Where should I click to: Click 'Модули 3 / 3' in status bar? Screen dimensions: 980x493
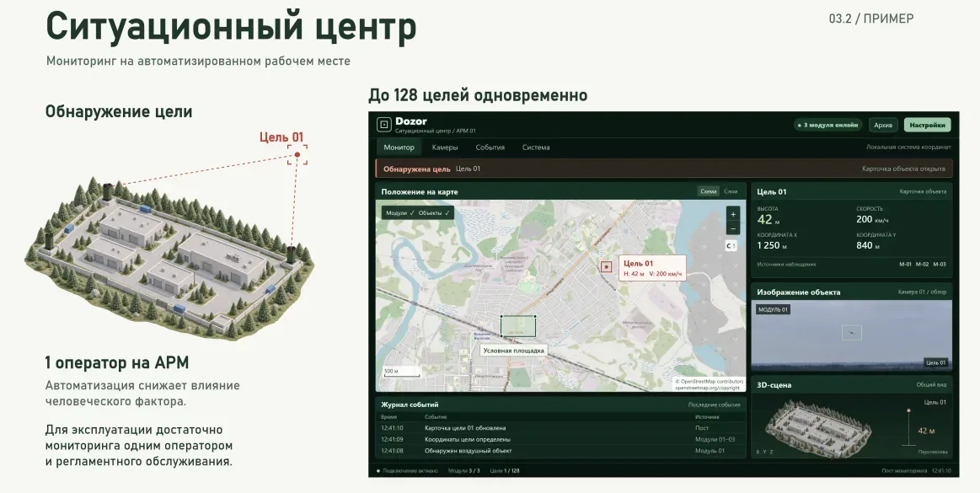463,470
